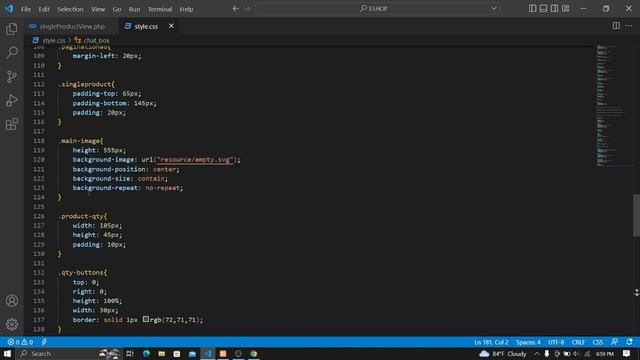Change end of line via CRLF
Screen dimensions: 640x360
pyautogui.click(x=578, y=342)
